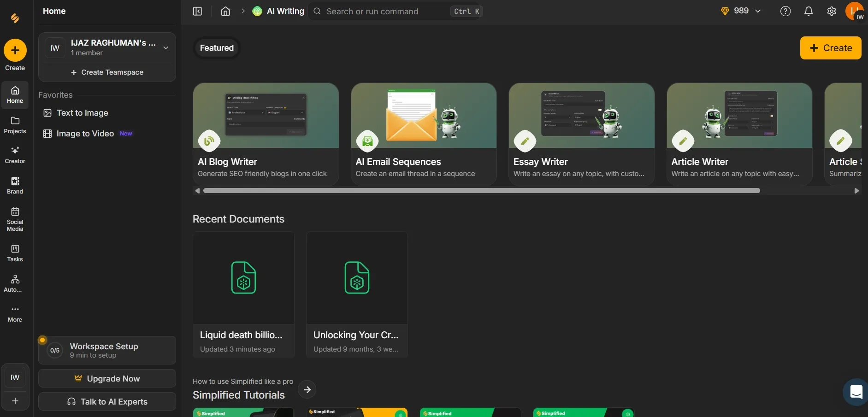Go to home via breadcrumb house icon
Screen dimensions: 868x417
click(x=225, y=11)
